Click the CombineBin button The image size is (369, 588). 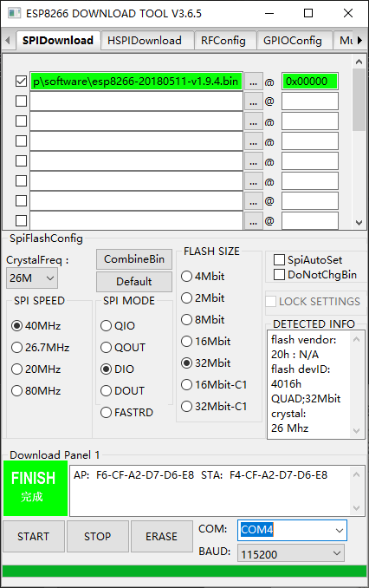point(134,259)
